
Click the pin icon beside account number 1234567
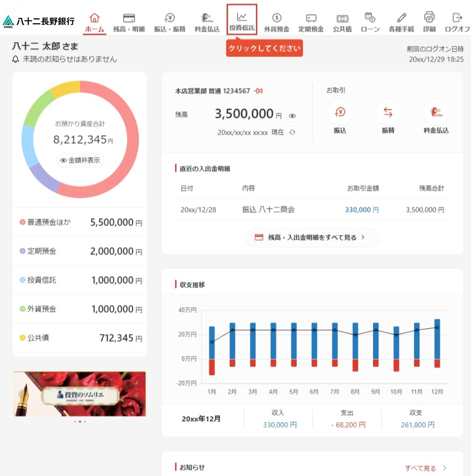[x=258, y=91]
